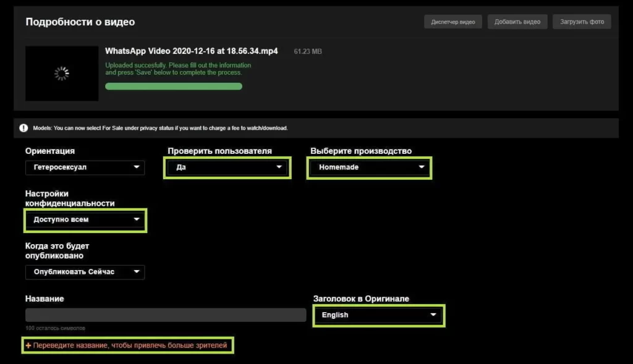Open the Ориентация dropdown showing Гетеросексуал

click(x=85, y=167)
